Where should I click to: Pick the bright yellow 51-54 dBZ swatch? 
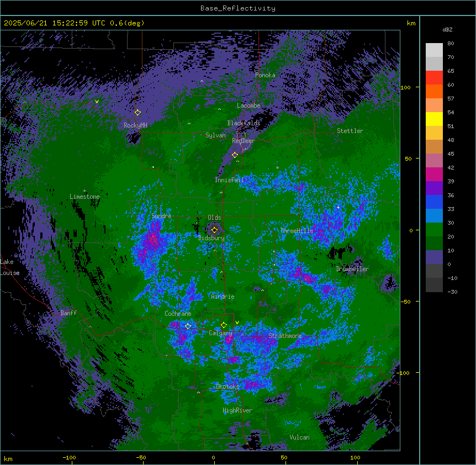point(434,119)
